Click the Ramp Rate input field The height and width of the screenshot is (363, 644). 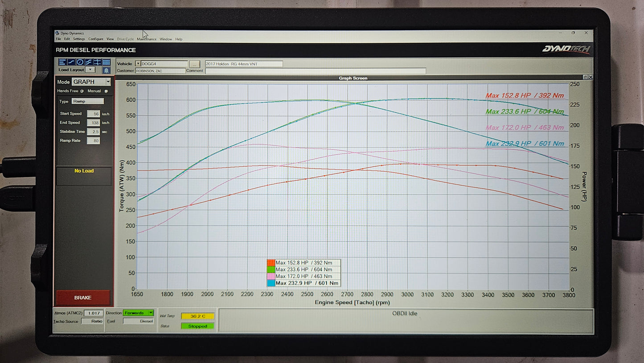(x=93, y=141)
